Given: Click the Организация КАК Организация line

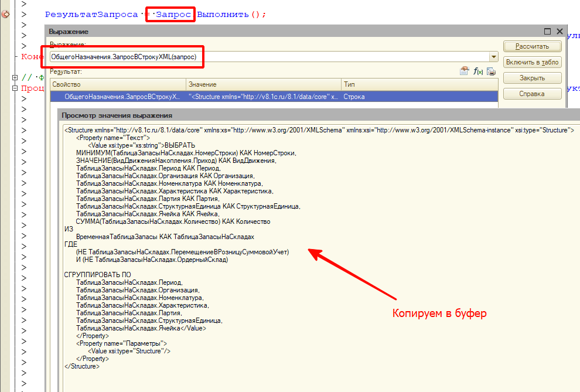Looking at the screenshot, I should [x=165, y=176].
